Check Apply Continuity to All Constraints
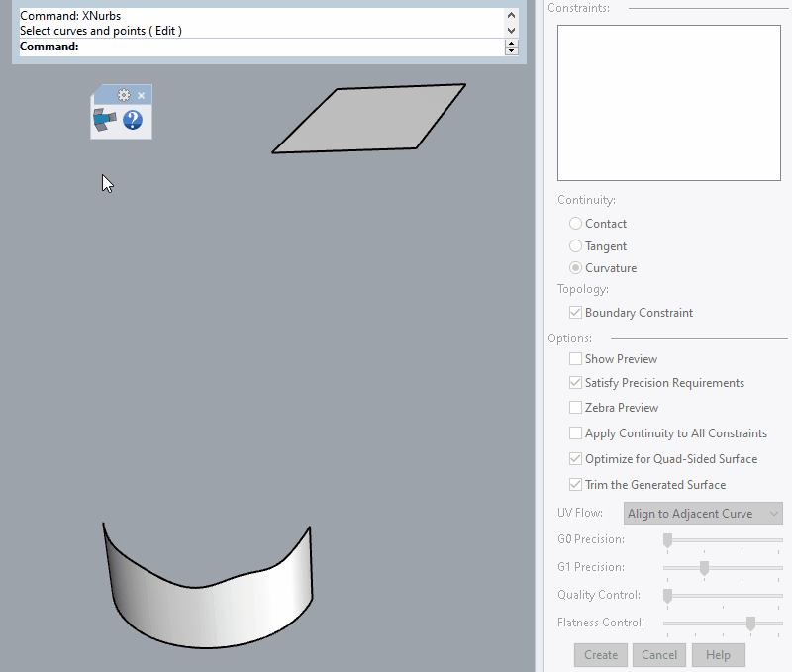The height and width of the screenshot is (672, 792). click(x=575, y=432)
